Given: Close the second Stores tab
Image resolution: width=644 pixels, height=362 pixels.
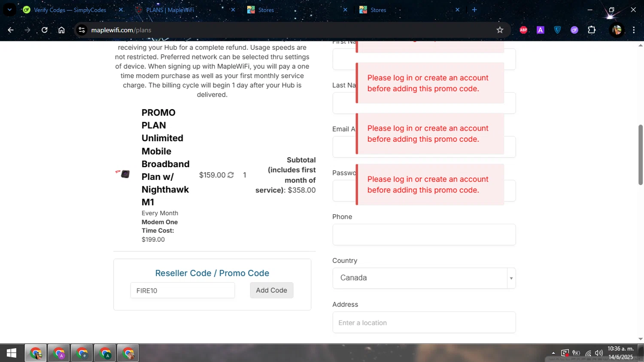Looking at the screenshot, I should click(x=457, y=10).
